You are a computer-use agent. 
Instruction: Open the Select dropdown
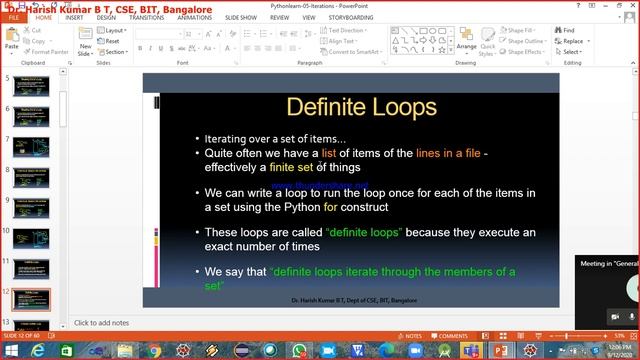(568, 52)
